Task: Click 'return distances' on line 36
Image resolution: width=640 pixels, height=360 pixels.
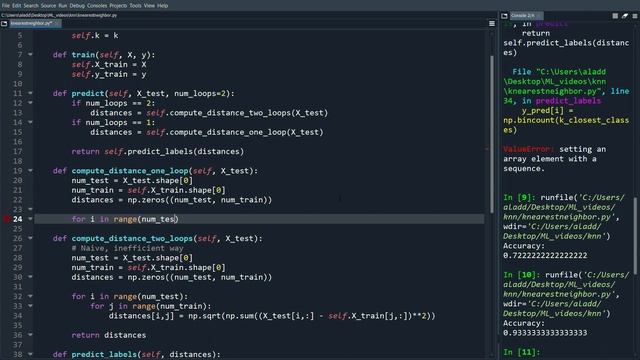Action: (109, 335)
